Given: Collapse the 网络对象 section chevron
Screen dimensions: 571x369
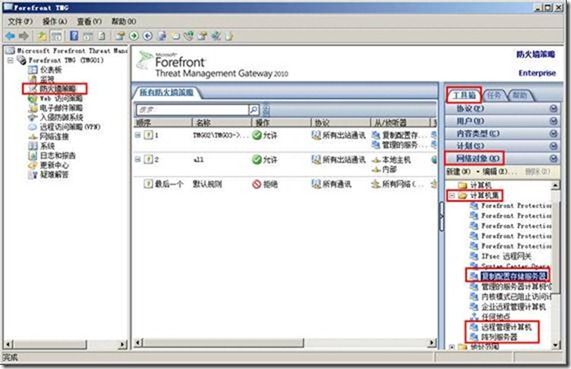Looking at the screenshot, I should point(553,158).
